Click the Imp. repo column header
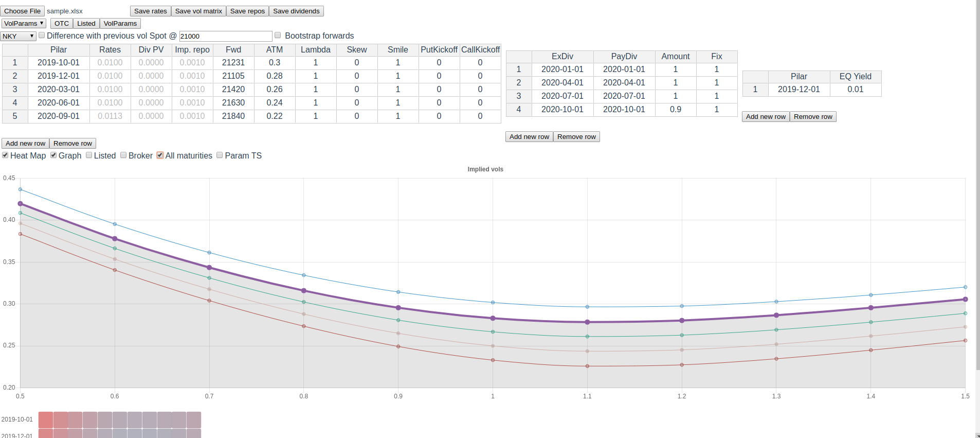Screen dimensions: 980x438 click(x=192, y=50)
